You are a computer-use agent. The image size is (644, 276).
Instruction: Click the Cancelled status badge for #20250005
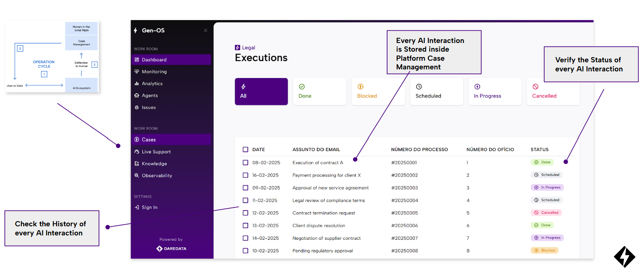coord(546,213)
